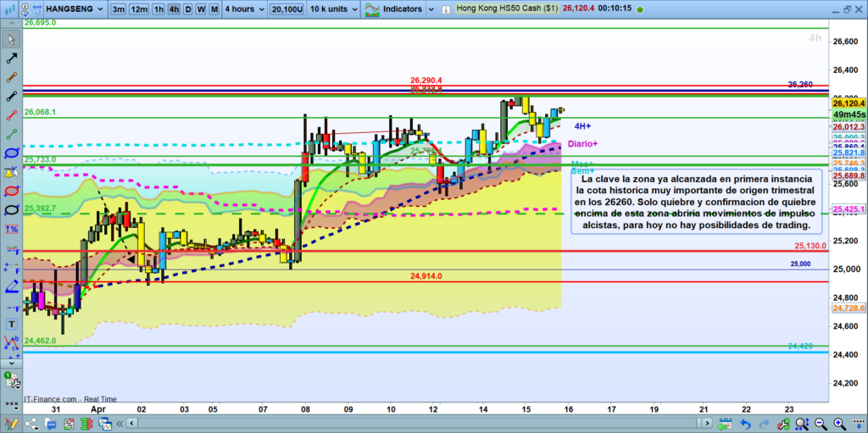Viewport: 868px width, 433px height.
Task: Select the W weekly timeframe tab
Action: [201, 10]
